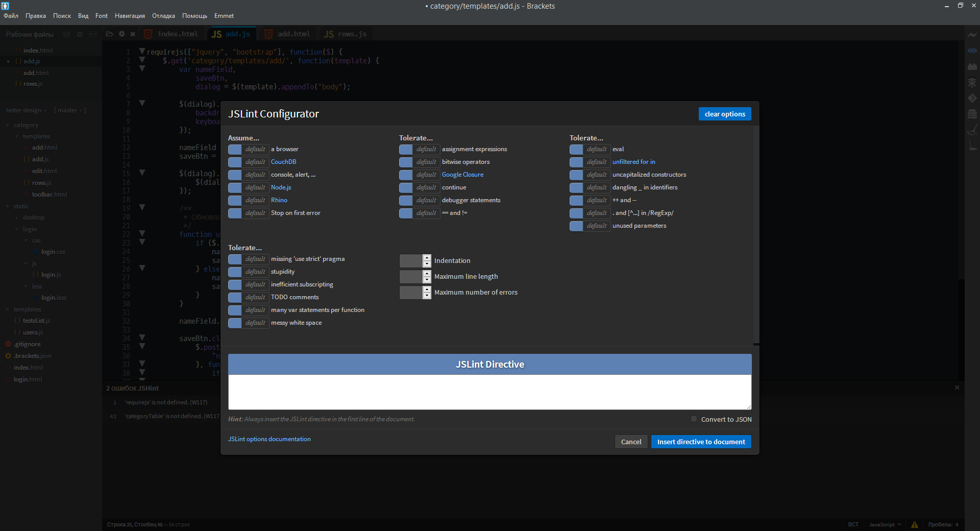Click Пробелы: 4 indentation setting in status bar
The width and height of the screenshot is (980, 531).
943,524
